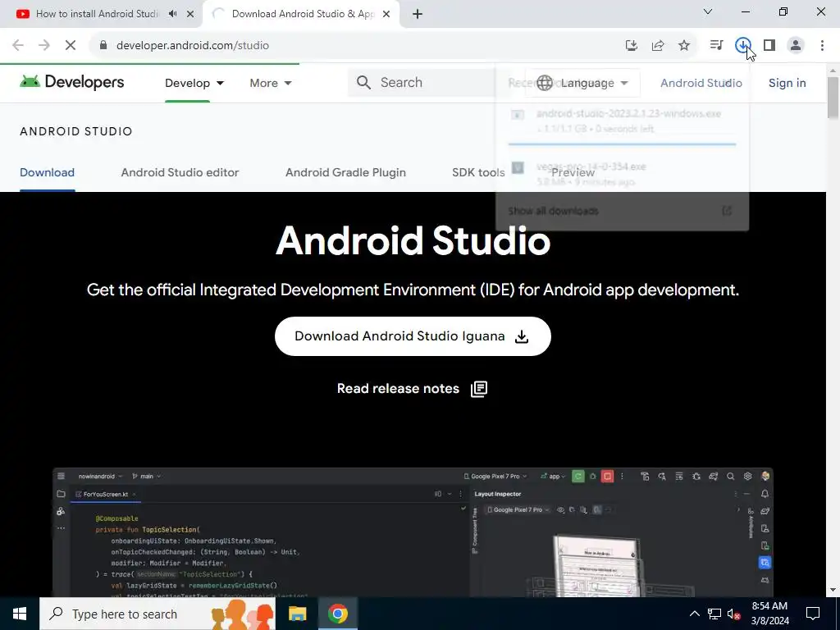
Task: Open the Language dropdown
Action: point(582,83)
